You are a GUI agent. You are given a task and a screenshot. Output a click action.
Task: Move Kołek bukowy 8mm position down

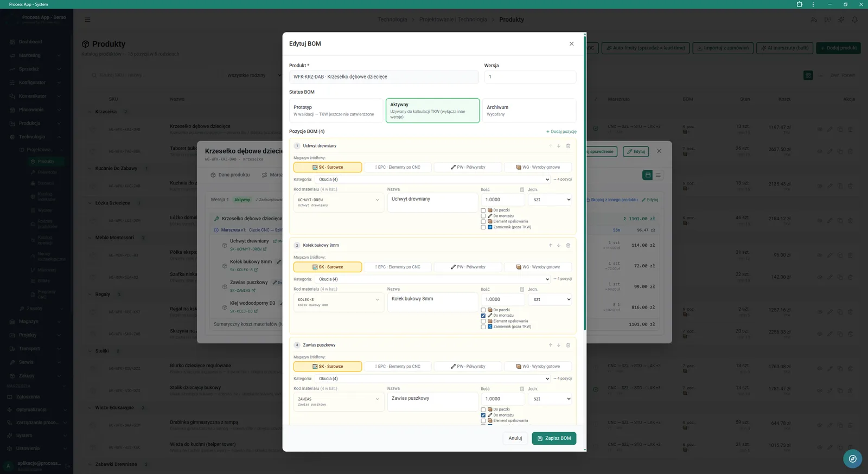(x=559, y=245)
